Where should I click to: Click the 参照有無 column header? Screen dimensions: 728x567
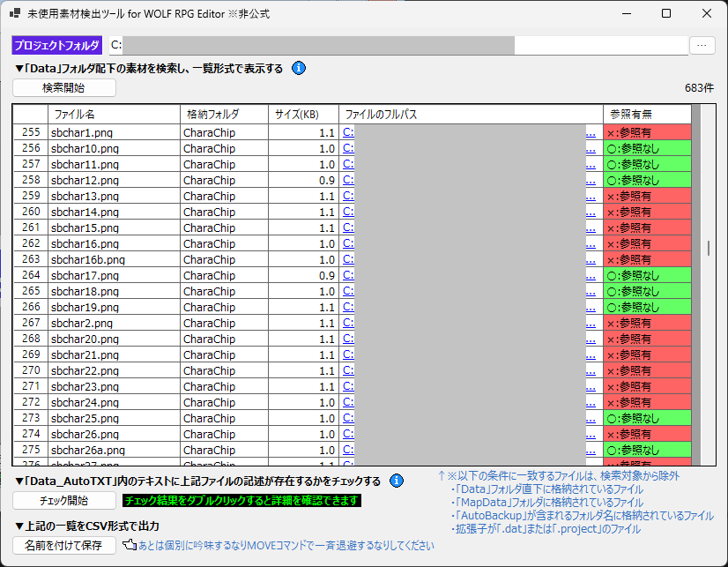point(647,115)
